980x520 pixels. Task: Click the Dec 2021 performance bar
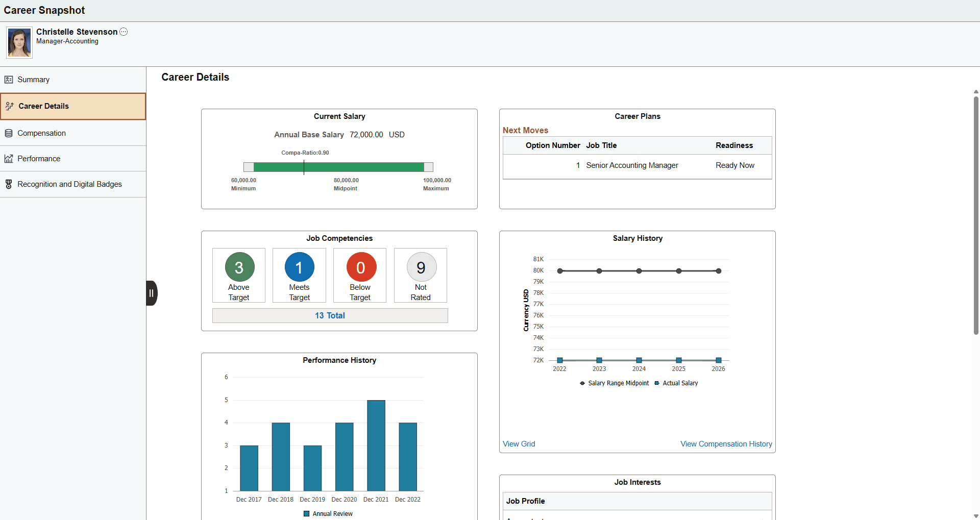pyautogui.click(x=376, y=445)
